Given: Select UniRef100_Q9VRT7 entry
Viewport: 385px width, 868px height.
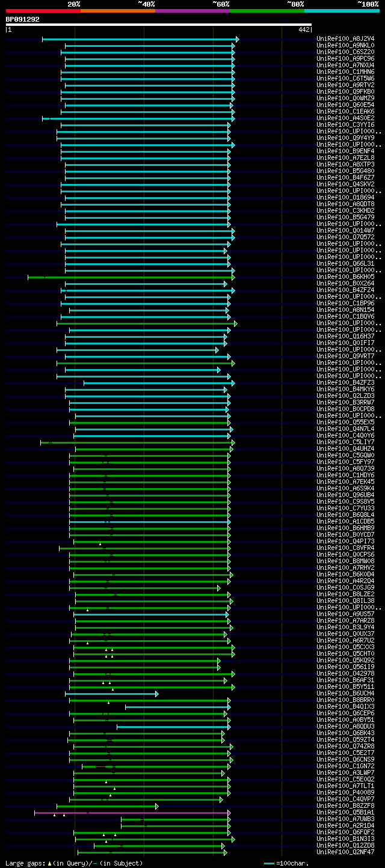Looking at the screenshot, I should 345,356.
